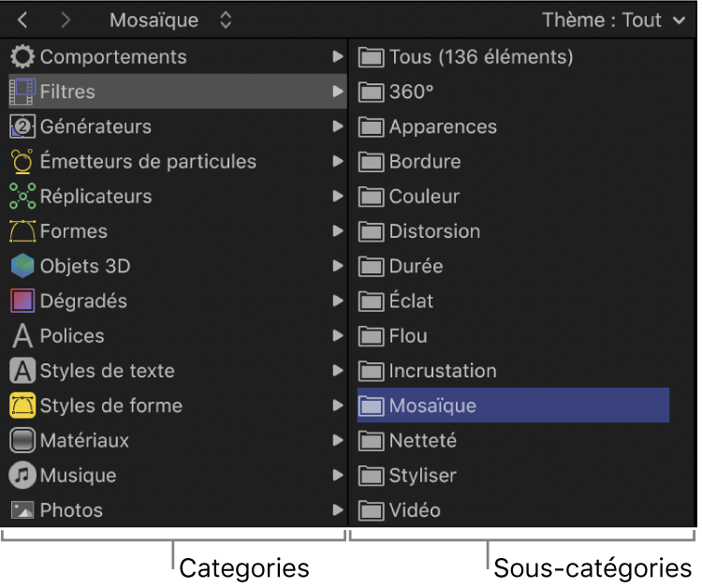The image size is (702, 588).
Task: Click the Comportements gear icon
Action: [22, 57]
